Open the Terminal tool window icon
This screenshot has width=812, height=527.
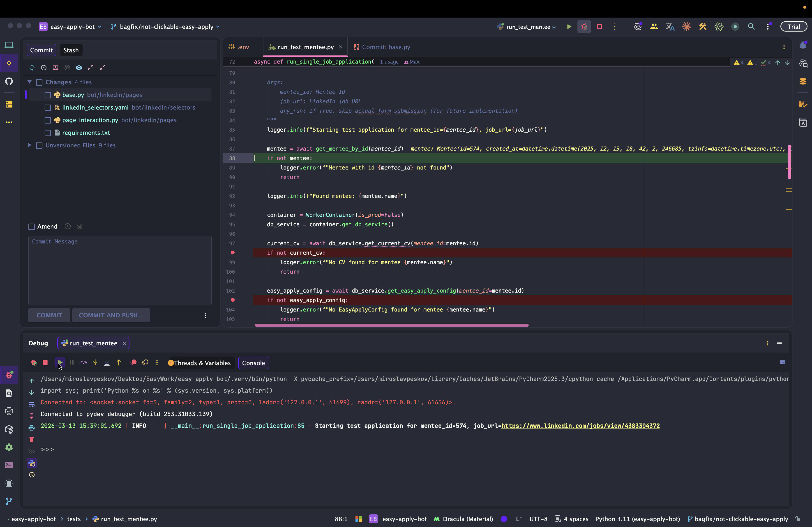[x=9, y=465]
